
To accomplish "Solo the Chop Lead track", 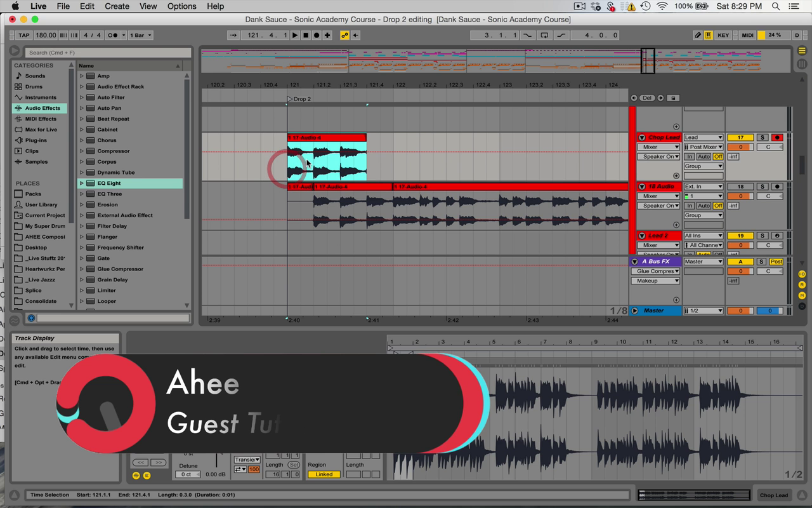I will 763,137.
